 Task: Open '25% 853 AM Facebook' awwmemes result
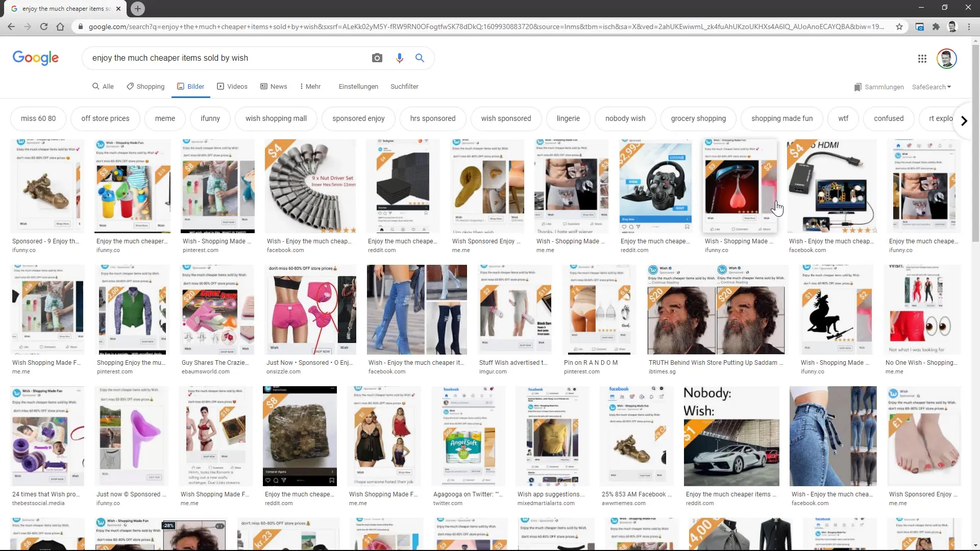(636, 494)
